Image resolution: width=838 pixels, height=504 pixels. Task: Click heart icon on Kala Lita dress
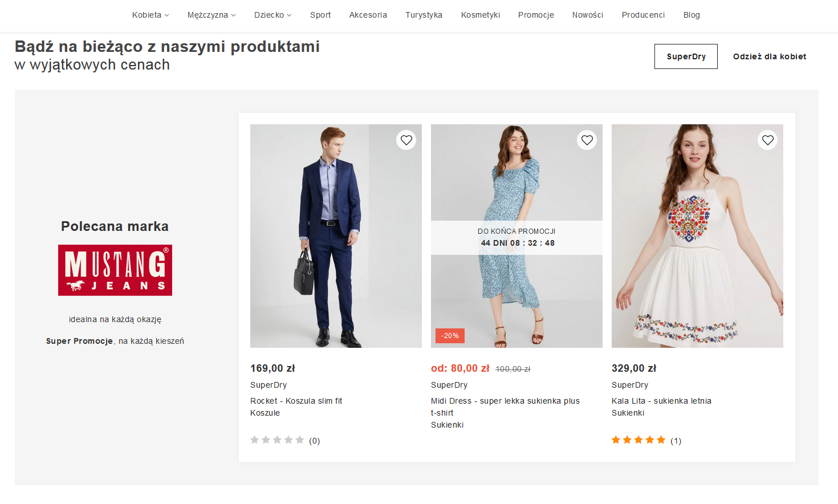point(767,140)
